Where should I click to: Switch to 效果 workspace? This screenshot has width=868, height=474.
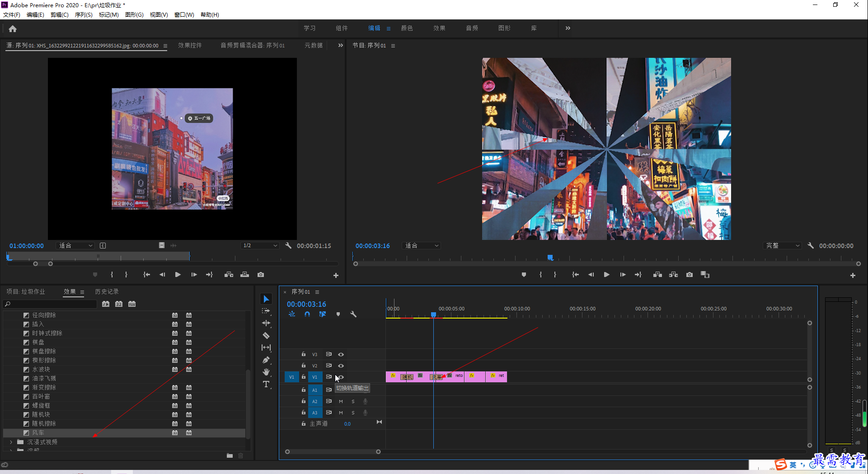point(439,28)
